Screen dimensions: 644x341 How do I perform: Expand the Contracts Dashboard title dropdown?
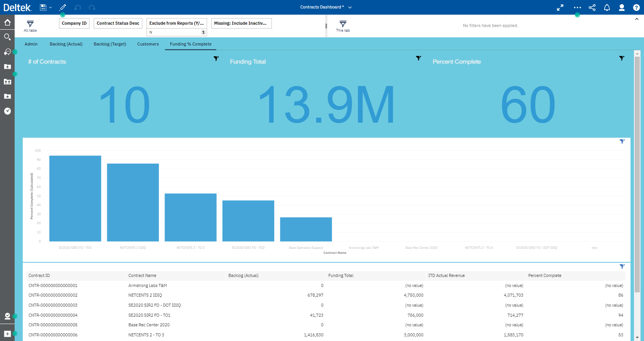[350, 7]
